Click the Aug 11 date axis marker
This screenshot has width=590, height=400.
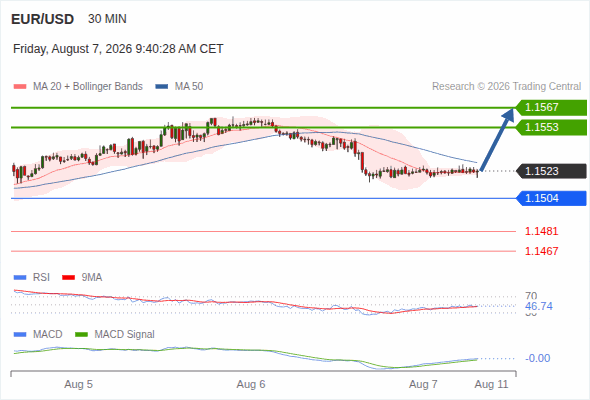[x=491, y=385]
